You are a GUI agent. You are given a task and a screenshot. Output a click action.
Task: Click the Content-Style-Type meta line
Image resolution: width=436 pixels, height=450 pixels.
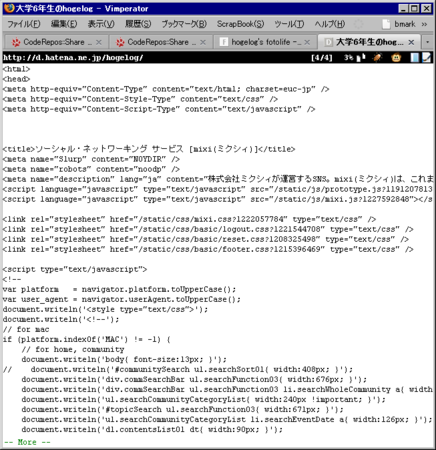click(x=140, y=99)
